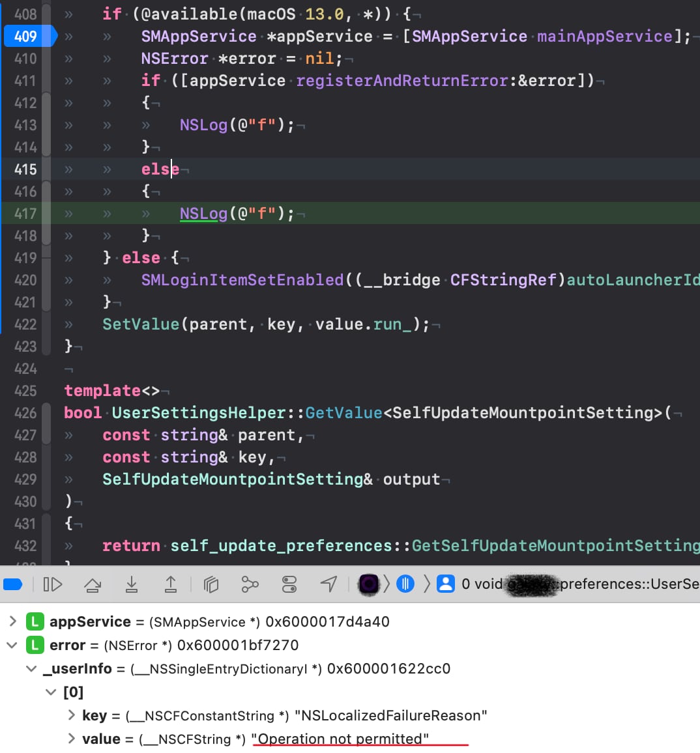Click the Simulate Location arrow icon
Viewport: 700px width, 753px height.
pos(329,584)
